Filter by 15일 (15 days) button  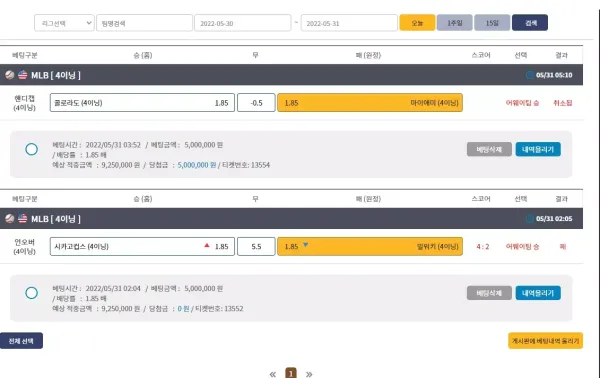[492, 23]
